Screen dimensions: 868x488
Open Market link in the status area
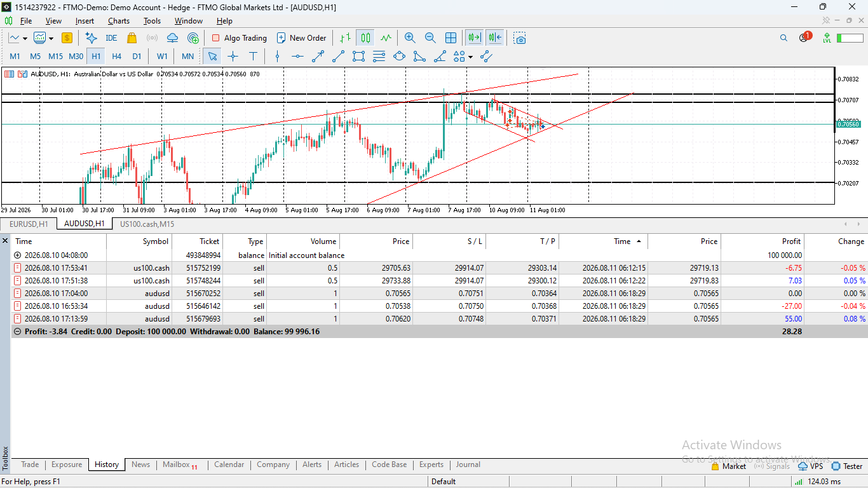point(728,466)
